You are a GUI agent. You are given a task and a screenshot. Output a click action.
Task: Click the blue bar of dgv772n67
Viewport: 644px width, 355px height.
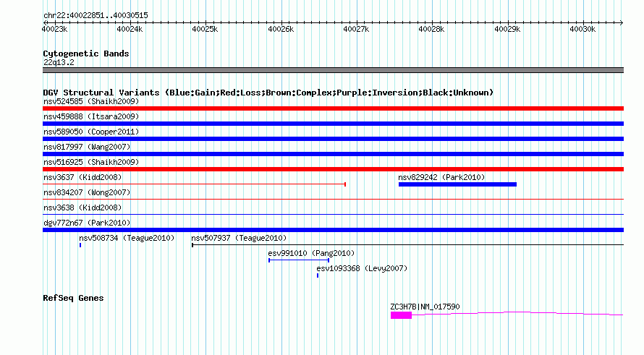click(333, 230)
